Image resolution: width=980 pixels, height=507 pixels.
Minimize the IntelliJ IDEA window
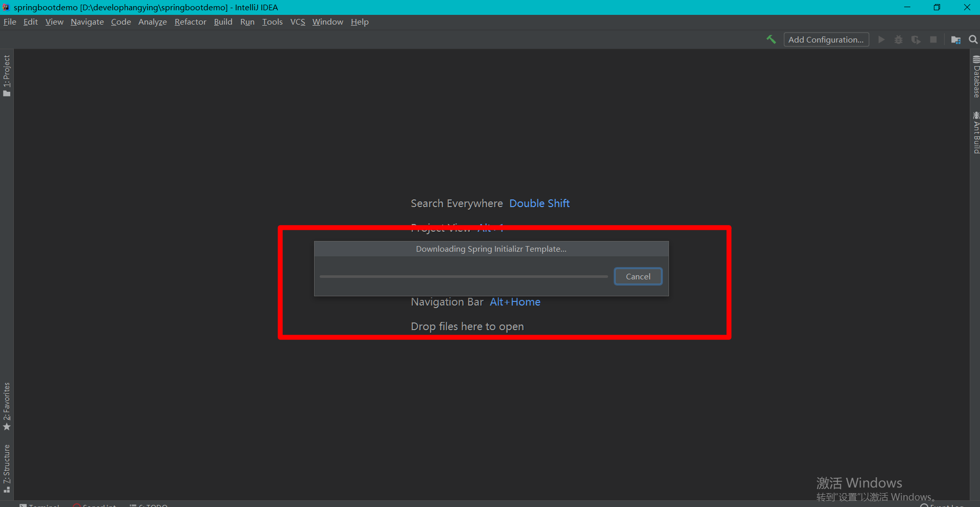pos(907,7)
